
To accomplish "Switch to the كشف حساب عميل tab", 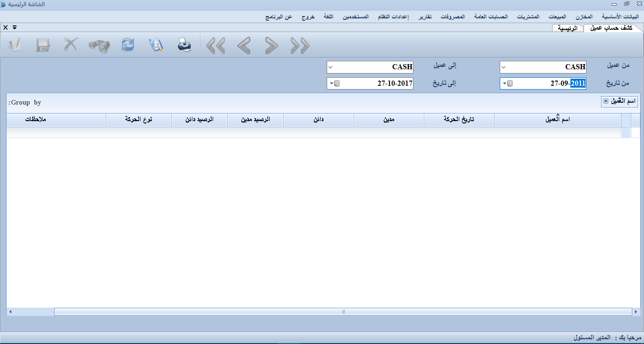I will (x=611, y=28).
